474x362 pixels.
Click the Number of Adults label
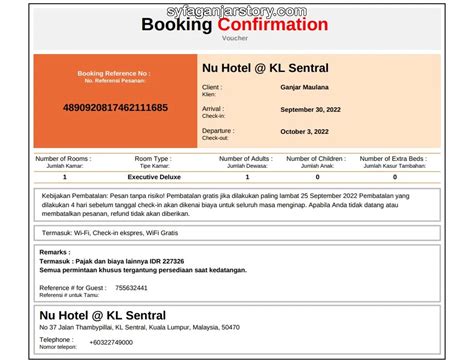[246, 159]
